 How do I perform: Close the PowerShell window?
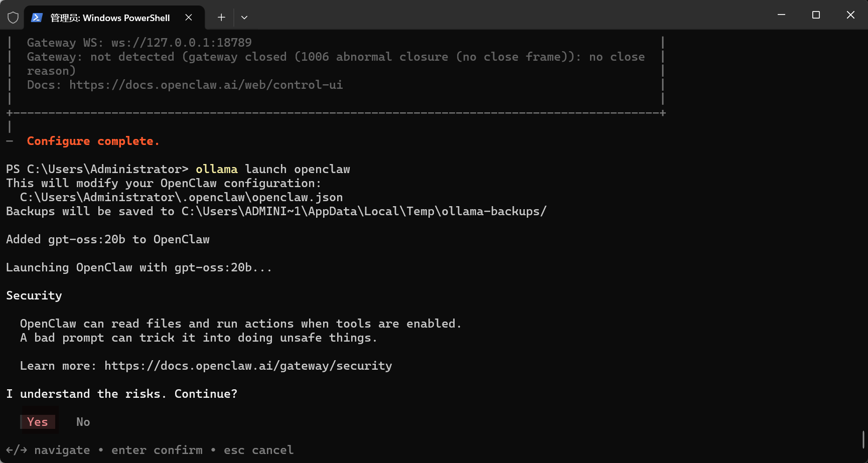[x=850, y=15]
